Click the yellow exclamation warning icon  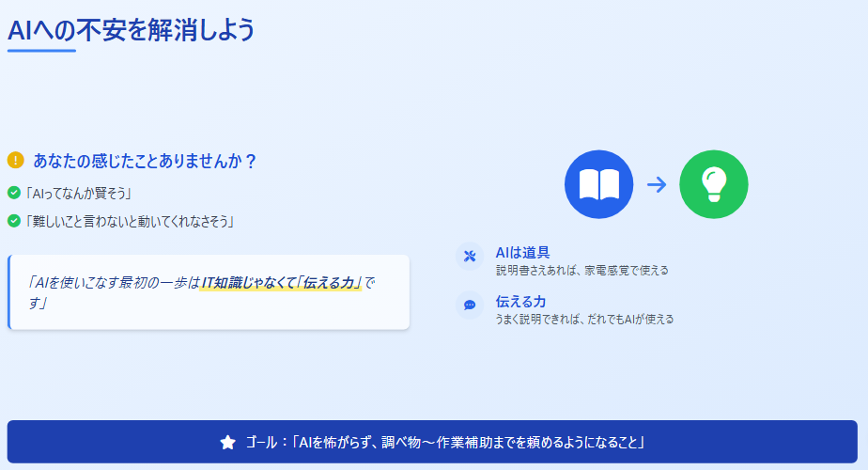[15, 161]
